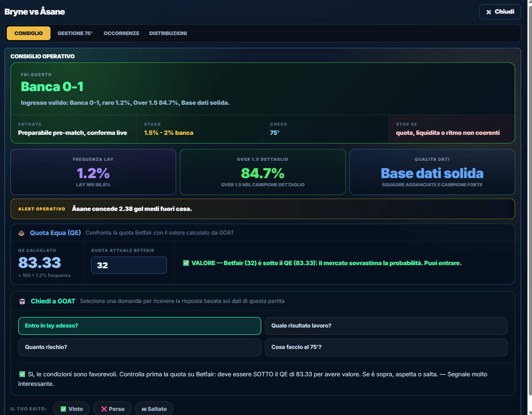Click the check icon in GOAT answer
532x415 pixels.
(22, 374)
